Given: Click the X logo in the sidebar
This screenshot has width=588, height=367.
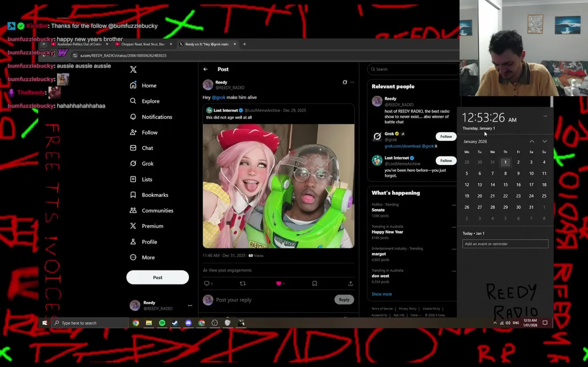Looking at the screenshot, I should 133,69.
